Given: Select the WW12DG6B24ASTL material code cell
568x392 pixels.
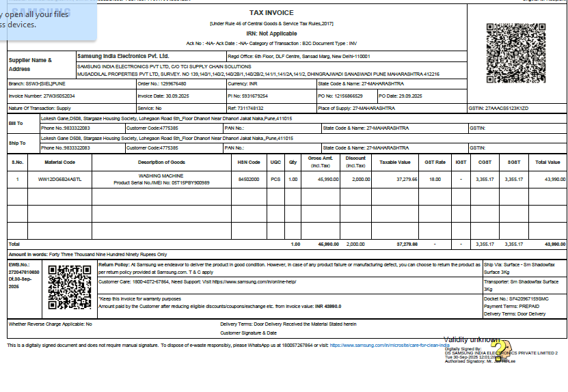Looking at the screenshot, I should click(59, 180).
